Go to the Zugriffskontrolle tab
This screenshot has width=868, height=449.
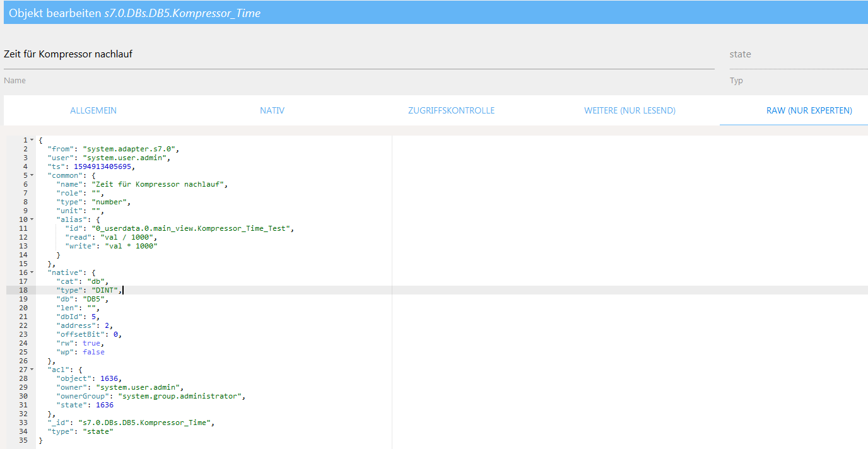click(x=451, y=110)
